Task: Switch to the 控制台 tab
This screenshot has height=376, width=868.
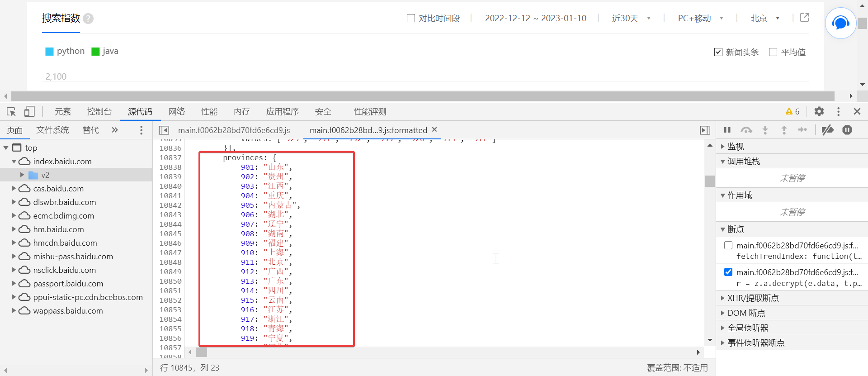Action: coord(99,112)
